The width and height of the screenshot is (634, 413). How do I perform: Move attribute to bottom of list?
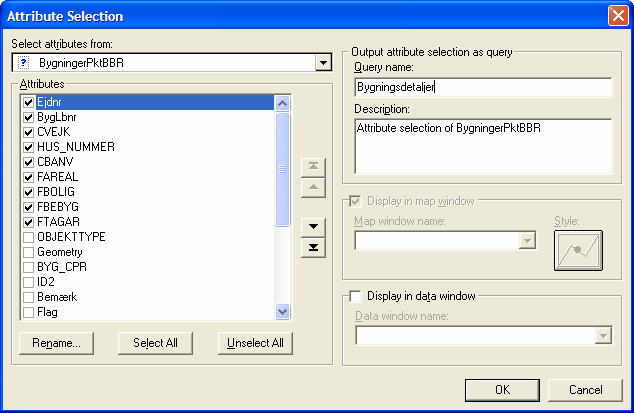(x=313, y=248)
